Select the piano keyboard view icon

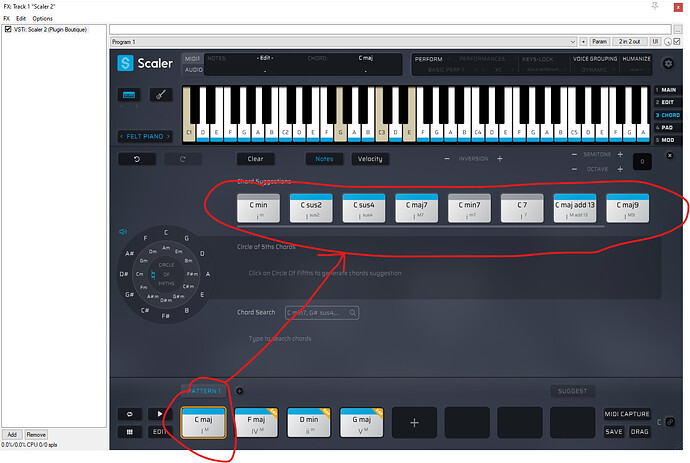[129, 95]
